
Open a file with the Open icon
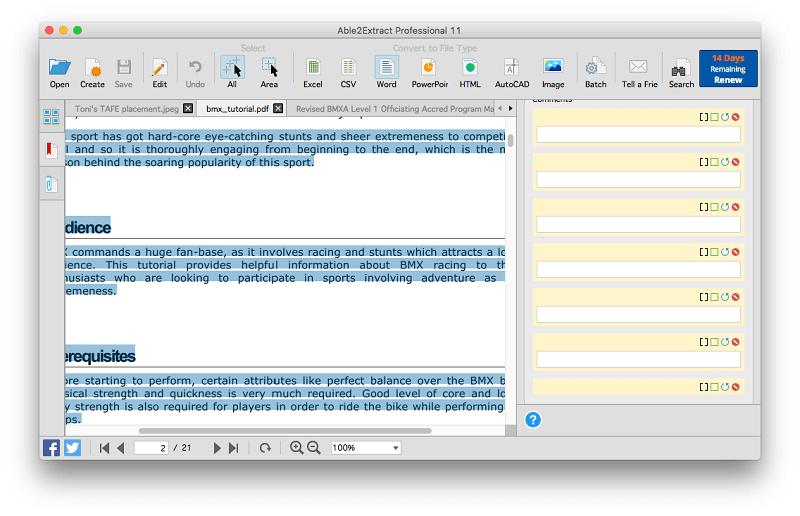[59, 72]
